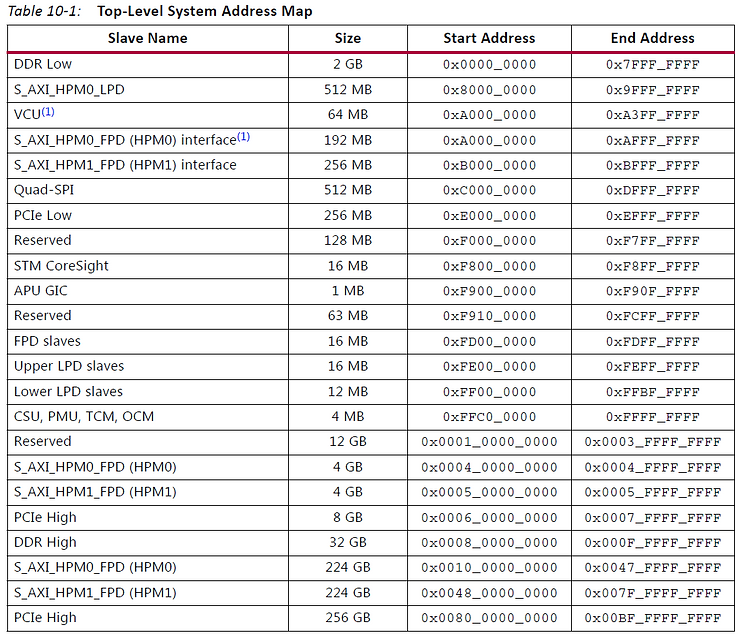Select table title 'Top-Level System Address Map'
This screenshot has height=638, width=740.
(x=204, y=11)
